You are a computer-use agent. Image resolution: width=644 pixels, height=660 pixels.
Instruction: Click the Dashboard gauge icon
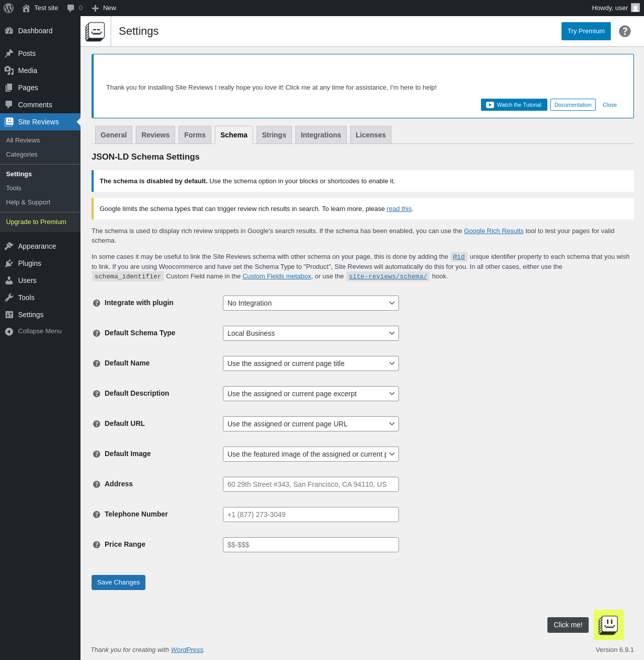[x=9, y=31]
